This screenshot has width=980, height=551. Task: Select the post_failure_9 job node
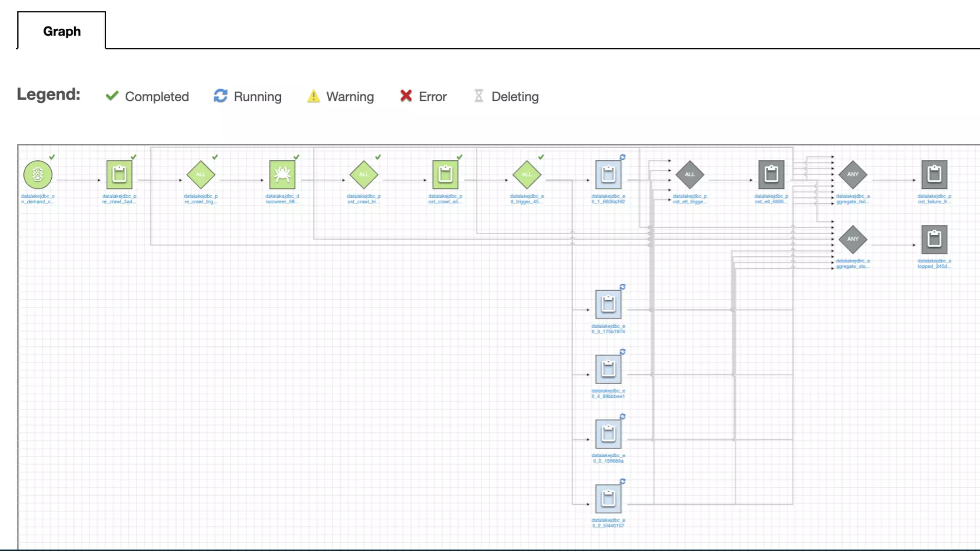tap(934, 175)
